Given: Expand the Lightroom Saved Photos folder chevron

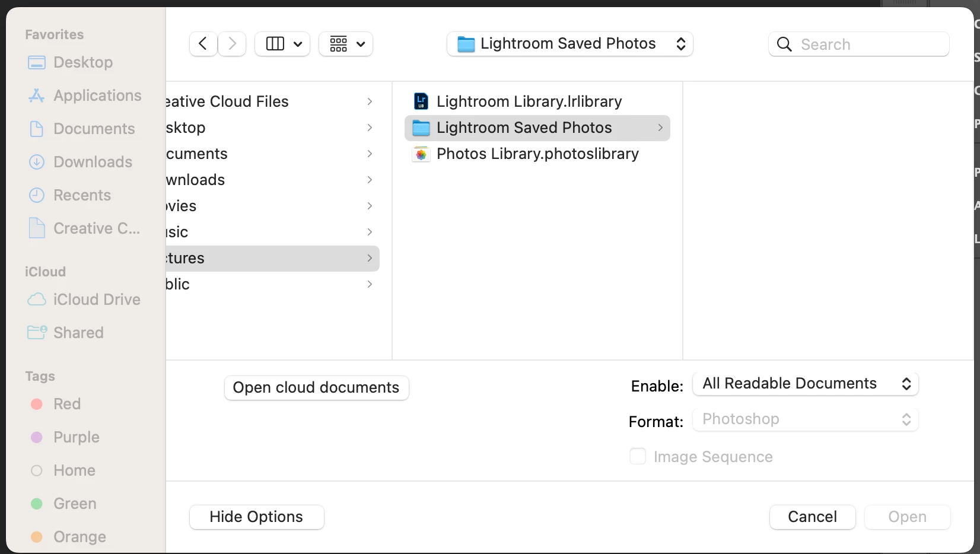Looking at the screenshot, I should click(660, 128).
